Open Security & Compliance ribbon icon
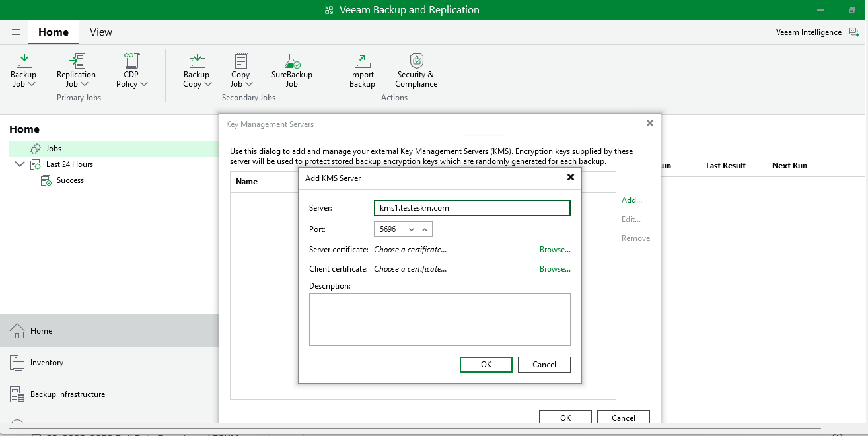This screenshot has height=436, width=868. [416, 61]
